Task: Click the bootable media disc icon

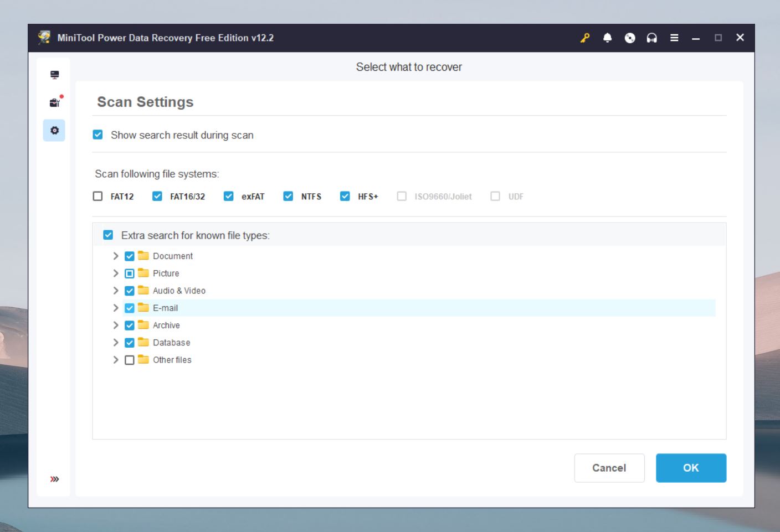Action: 630,38
